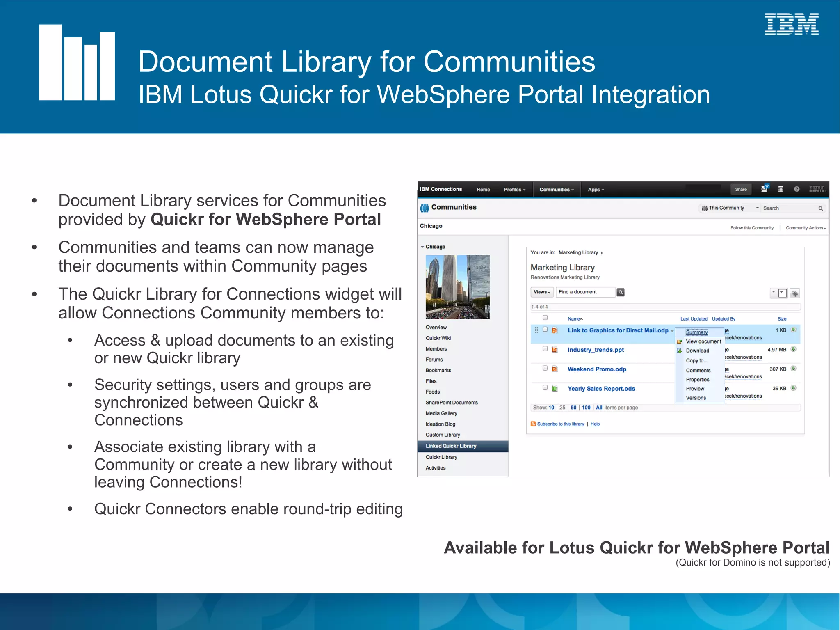The width and height of the screenshot is (840, 630).
Task: Click the drag handle on the Link to Graphics row
Action: [536, 330]
